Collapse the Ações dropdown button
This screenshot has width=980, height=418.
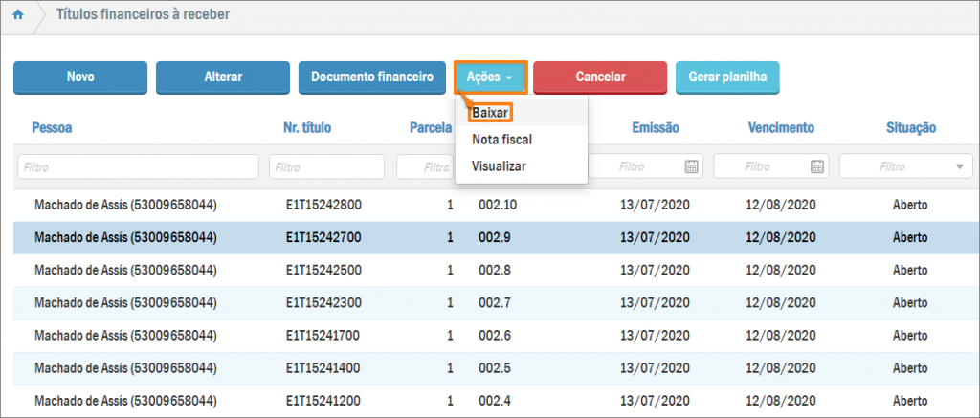tap(490, 77)
